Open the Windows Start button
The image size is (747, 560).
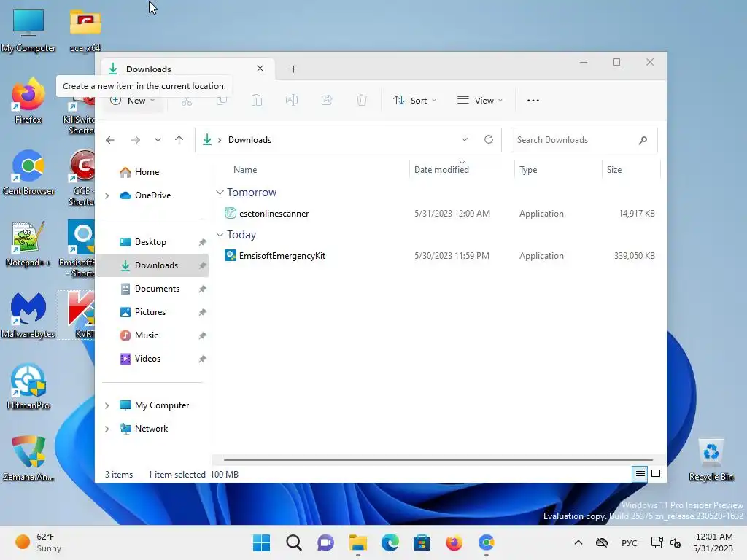pos(262,542)
